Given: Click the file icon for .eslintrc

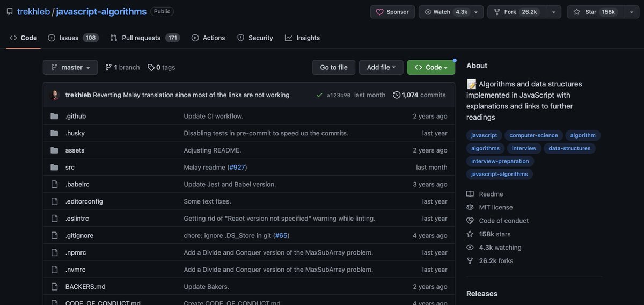Looking at the screenshot, I should coord(54,219).
